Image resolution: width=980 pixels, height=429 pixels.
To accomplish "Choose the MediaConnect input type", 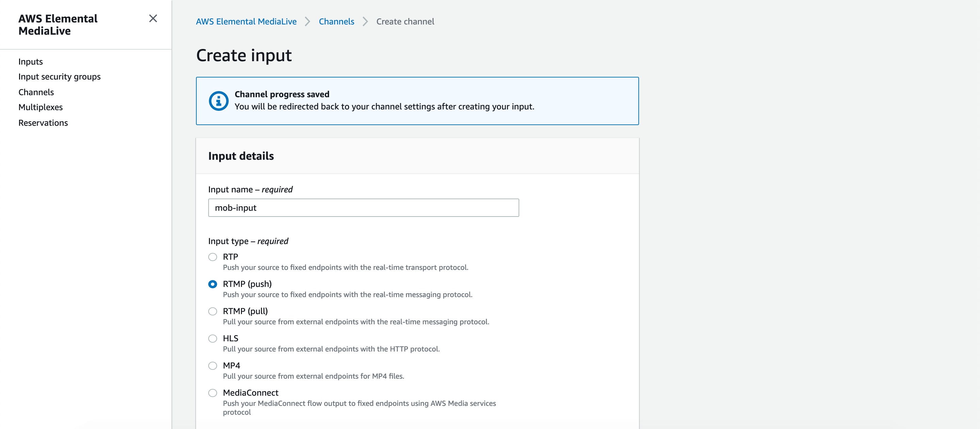I will (213, 393).
